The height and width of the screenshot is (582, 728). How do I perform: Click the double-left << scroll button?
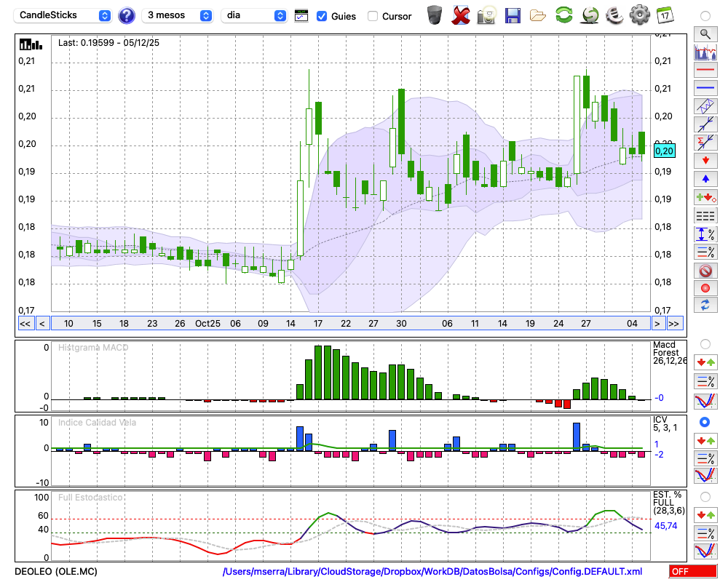click(x=25, y=324)
